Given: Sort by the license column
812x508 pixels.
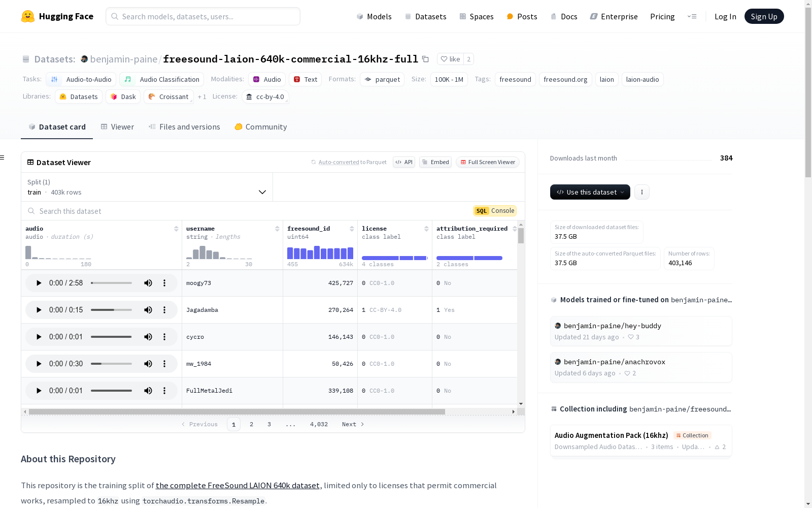Looking at the screenshot, I should [x=426, y=229].
